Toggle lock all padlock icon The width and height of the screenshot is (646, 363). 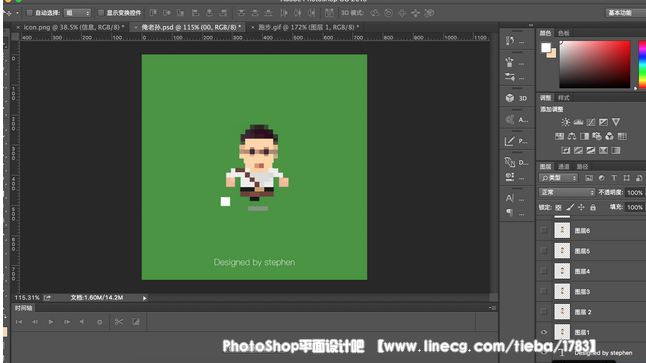(593, 207)
